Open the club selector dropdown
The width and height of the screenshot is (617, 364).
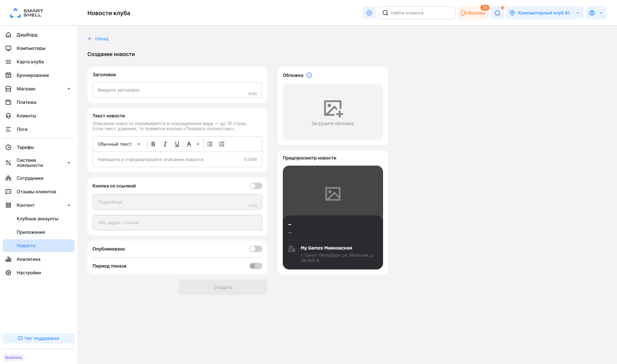[x=545, y=13]
